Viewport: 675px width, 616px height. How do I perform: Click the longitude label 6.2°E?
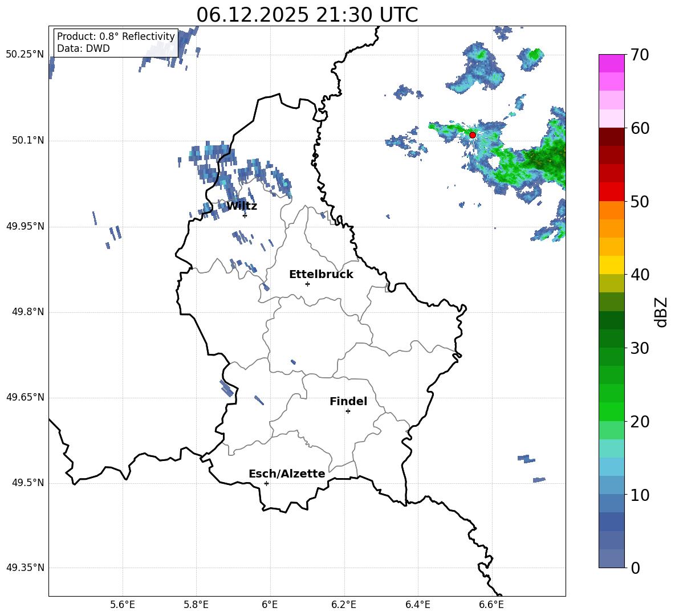click(344, 605)
